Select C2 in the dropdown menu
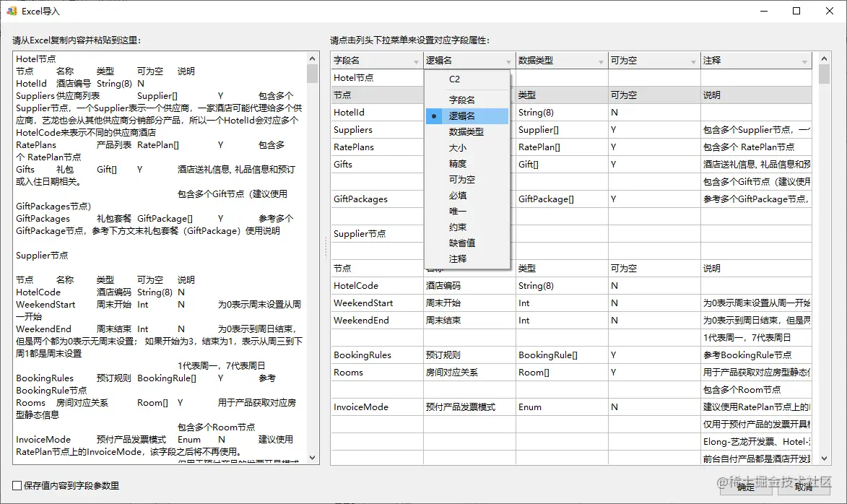This screenshot has width=847, height=504. [x=467, y=79]
